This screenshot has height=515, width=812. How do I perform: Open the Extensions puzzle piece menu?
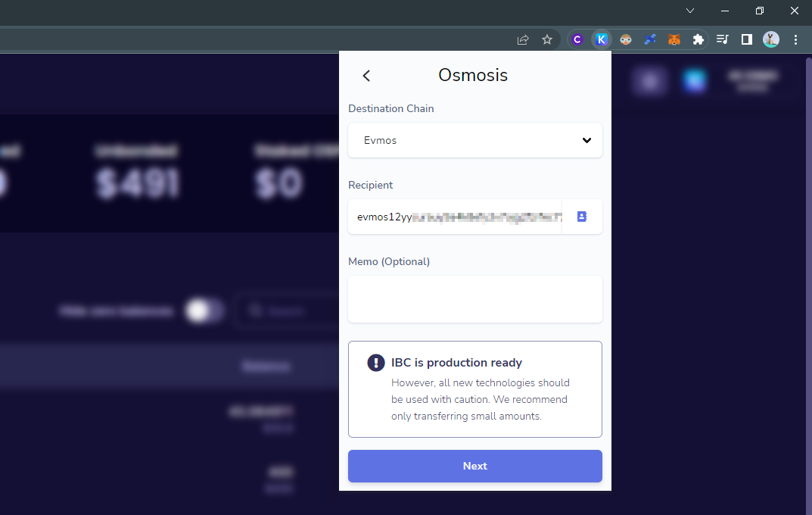[x=698, y=39]
